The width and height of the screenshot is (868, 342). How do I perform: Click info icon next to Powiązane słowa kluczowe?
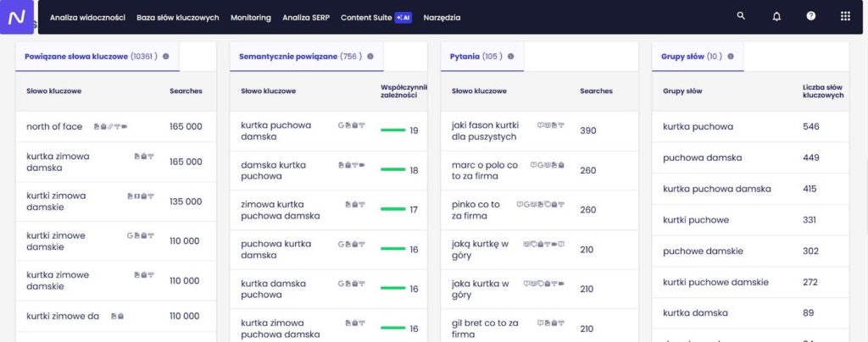click(166, 57)
